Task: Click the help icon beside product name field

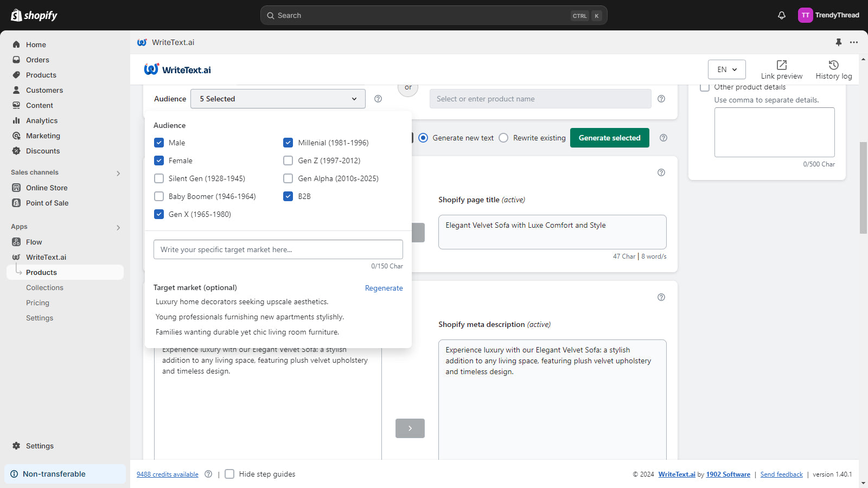Action: (x=661, y=99)
